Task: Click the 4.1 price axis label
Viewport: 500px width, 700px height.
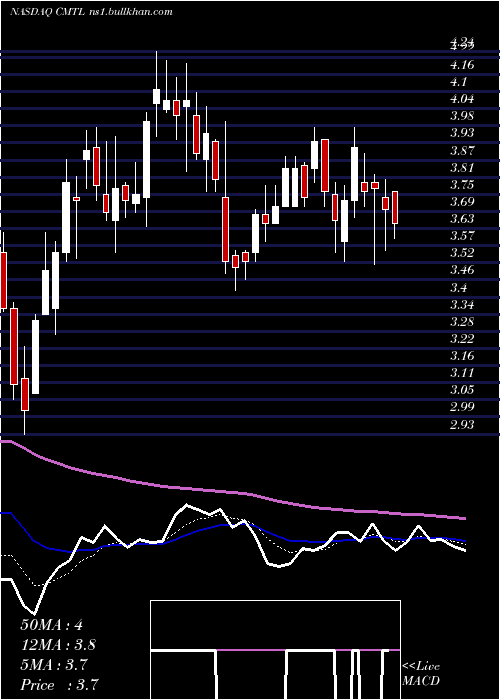Action: coord(458,82)
